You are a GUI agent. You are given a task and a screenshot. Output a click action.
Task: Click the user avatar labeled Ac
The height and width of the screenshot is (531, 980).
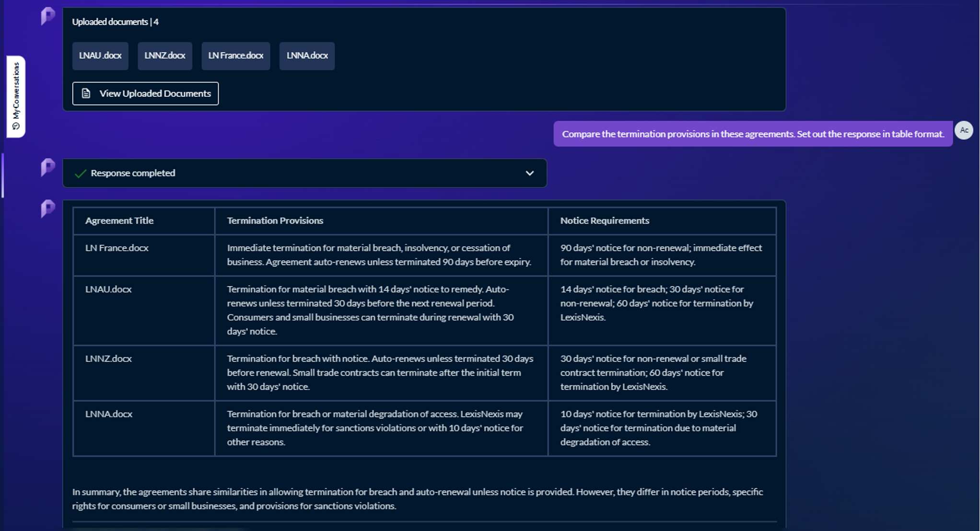click(964, 130)
